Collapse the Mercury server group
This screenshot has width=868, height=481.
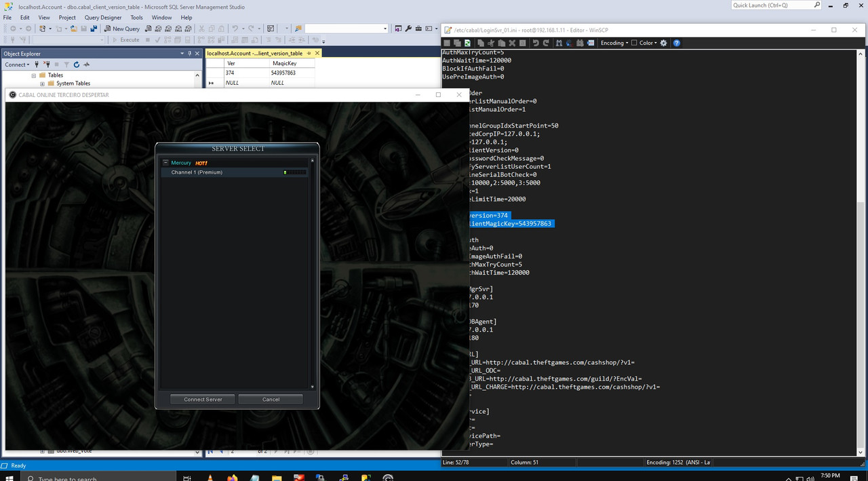tap(165, 163)
